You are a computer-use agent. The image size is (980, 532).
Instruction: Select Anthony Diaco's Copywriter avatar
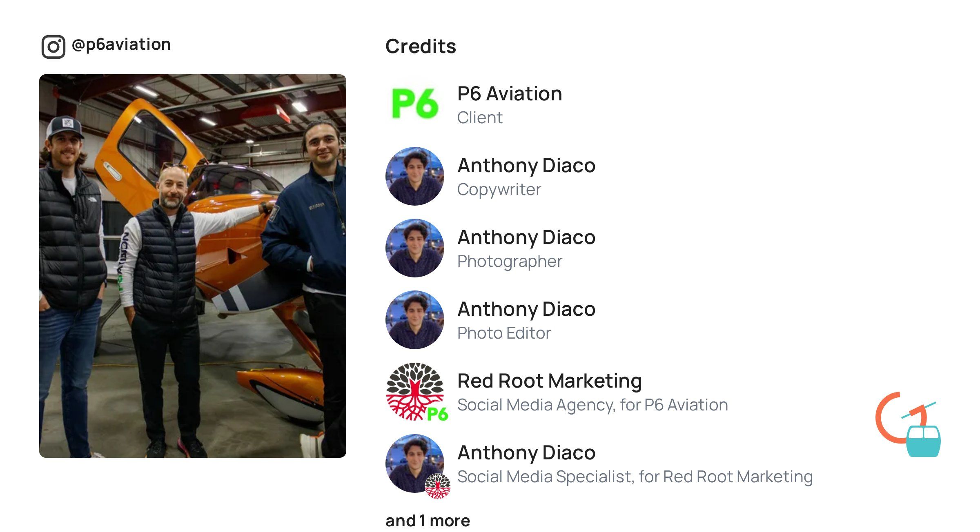[x=415, y=176]
